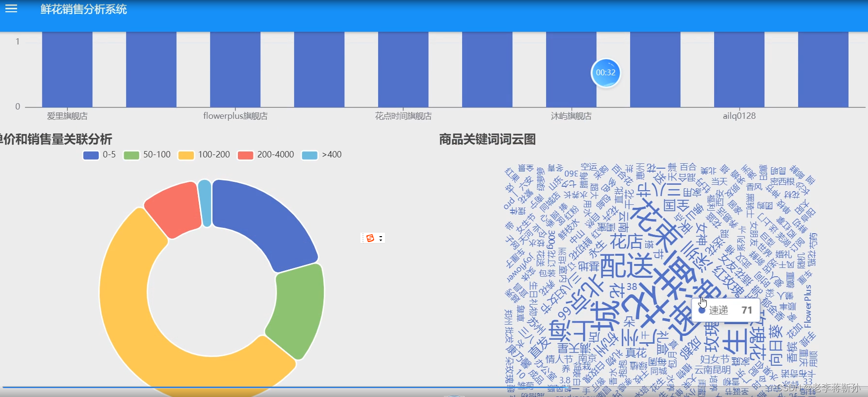The image size is (868, 397).
Task: Click the 鲜花销售分析系统 title
Action: point(84,9)
